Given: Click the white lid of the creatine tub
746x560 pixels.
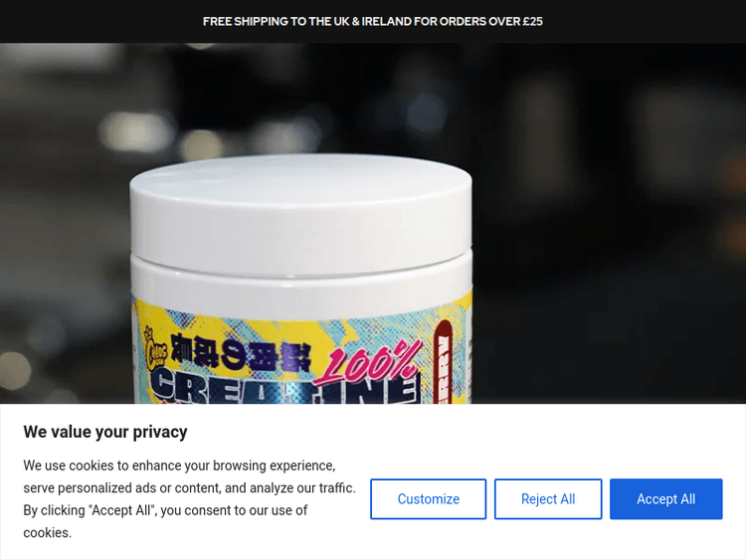Looking at the screenshot, I should pos(300,214).
